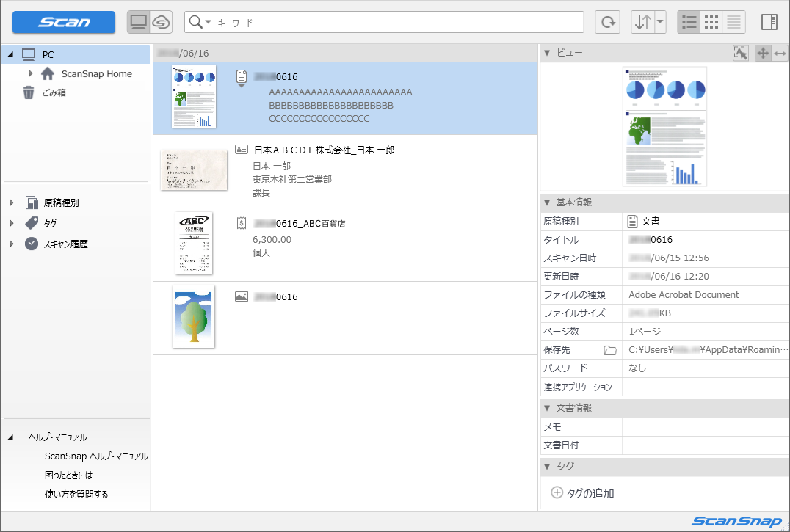Select the tree photo thumbnail
The width and height of the screenshot is (790, 532).
click(x=194, y=317)
